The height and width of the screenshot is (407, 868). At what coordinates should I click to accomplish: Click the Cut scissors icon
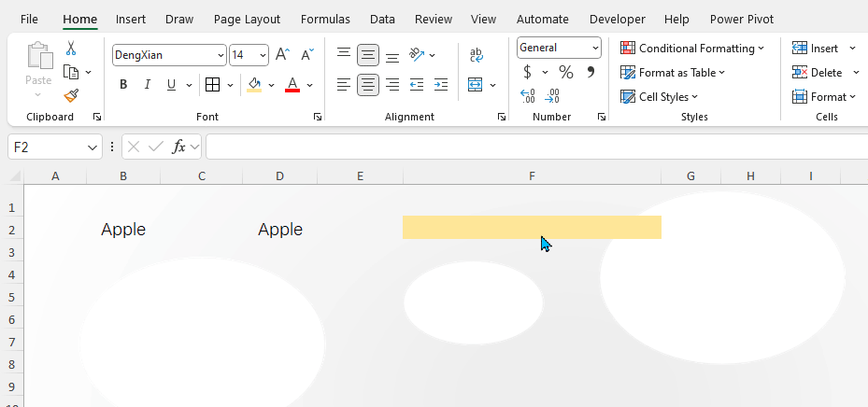click(x=71, y=49)
